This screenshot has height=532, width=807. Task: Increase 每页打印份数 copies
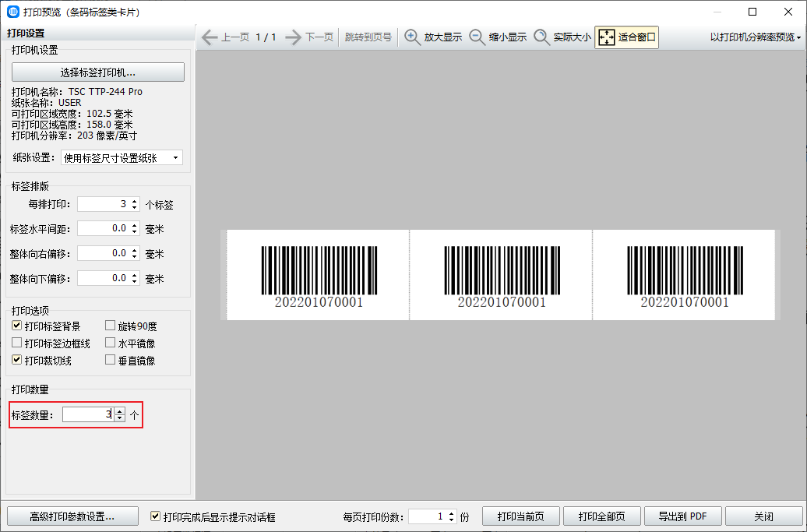pos(451,513)
